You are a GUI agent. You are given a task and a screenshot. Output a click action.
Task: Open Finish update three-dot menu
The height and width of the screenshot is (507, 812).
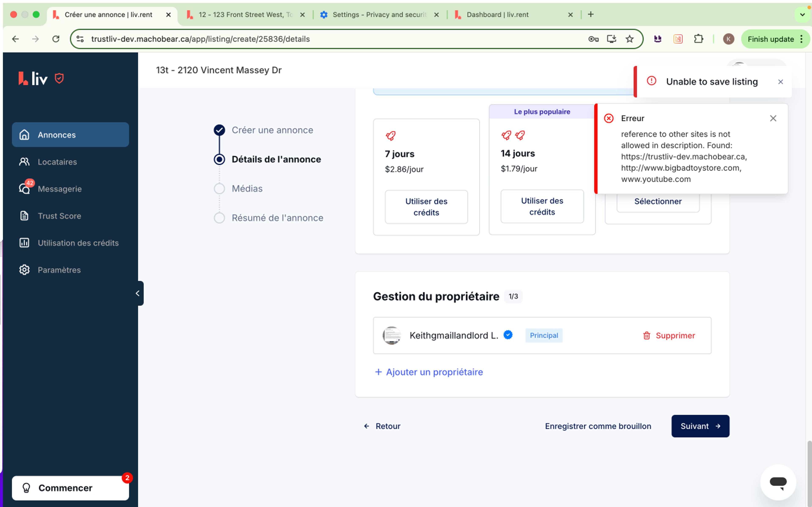[x=802, y=39]
